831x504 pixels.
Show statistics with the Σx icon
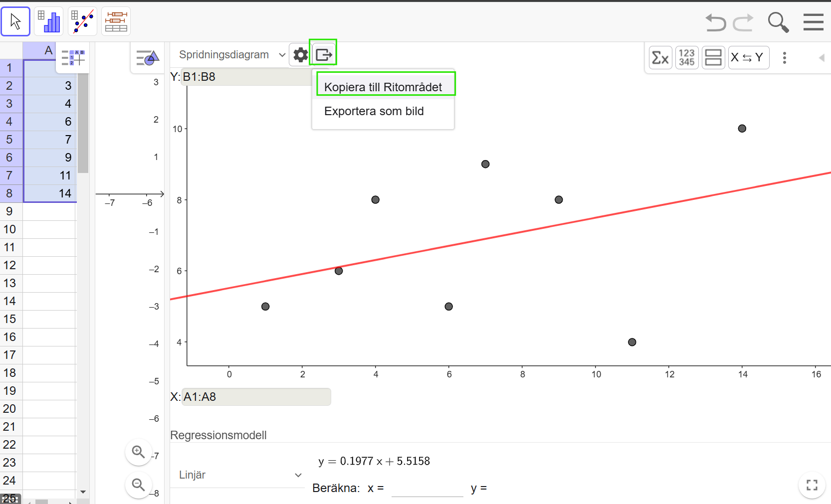[660, 57]
